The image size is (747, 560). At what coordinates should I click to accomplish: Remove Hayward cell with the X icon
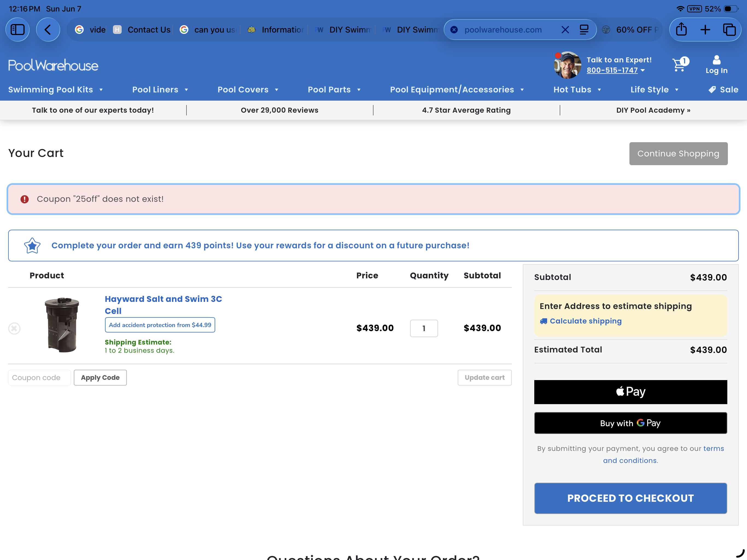pos(14,328)
